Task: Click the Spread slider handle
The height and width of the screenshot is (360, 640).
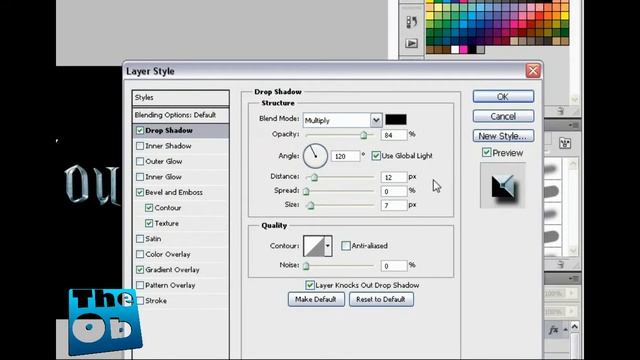Action: [306, 191]
